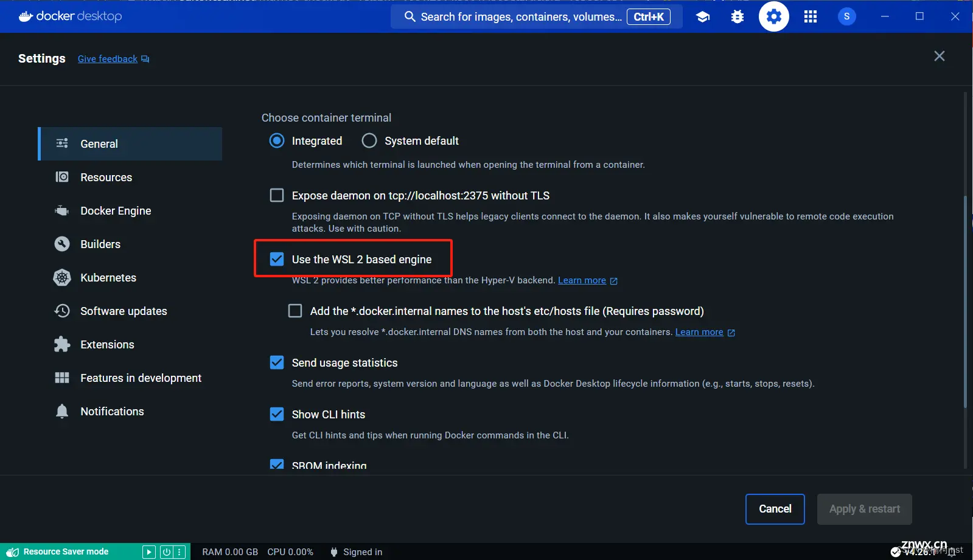Click the Choose container terminal heading
This screenshot has width=973, height=560.
[326, 118]
